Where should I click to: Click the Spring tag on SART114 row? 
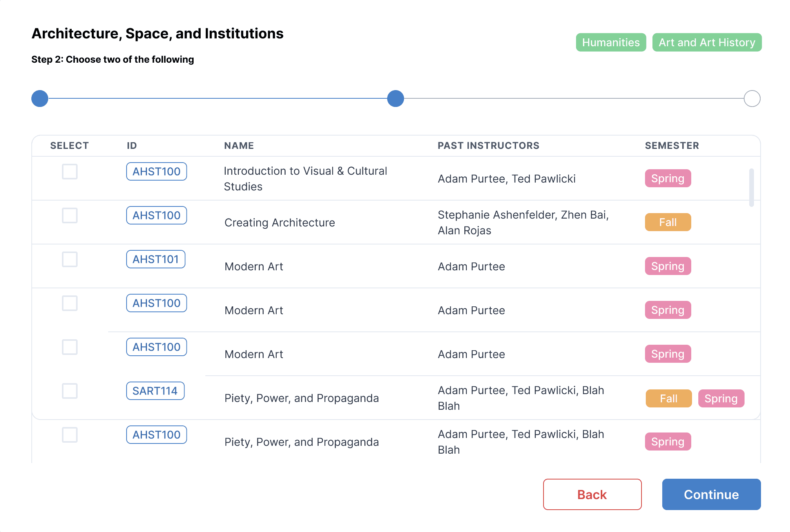pyautogui.click(x=721, y=398)
